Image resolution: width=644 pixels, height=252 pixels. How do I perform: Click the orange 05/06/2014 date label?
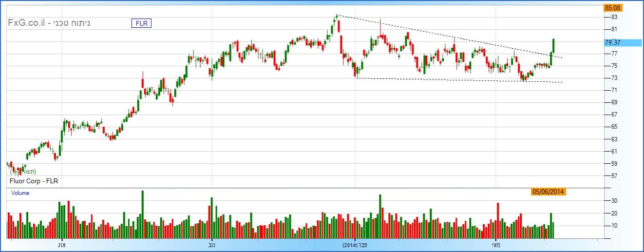coord(548,192)
